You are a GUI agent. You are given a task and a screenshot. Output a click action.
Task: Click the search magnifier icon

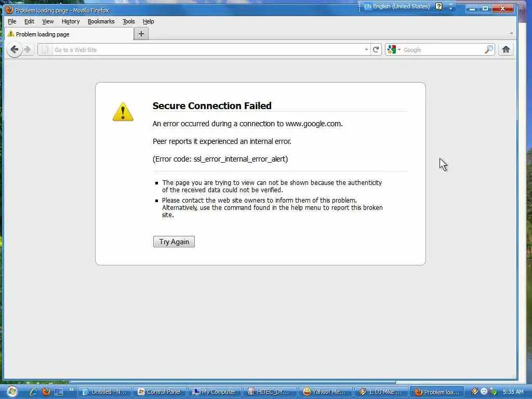[488, 49]
